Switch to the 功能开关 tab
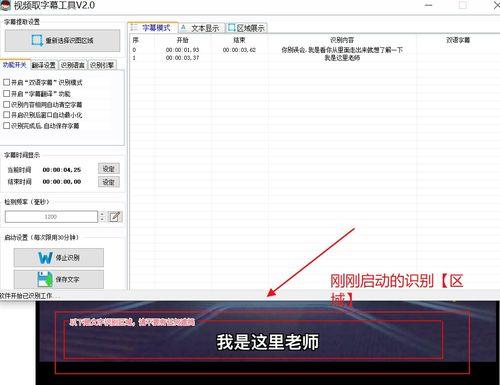Screen dimensions: 500x385 (x=15, y=65)
